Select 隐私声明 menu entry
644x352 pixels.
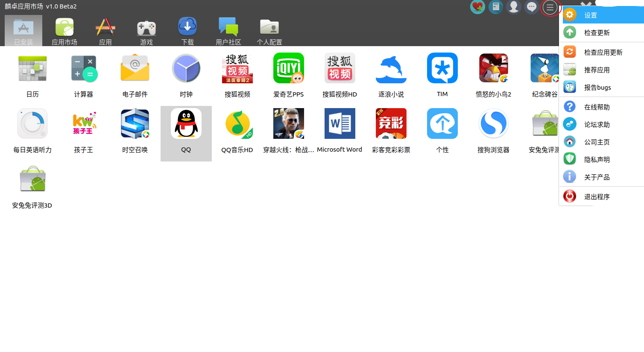tap(601, 159)
